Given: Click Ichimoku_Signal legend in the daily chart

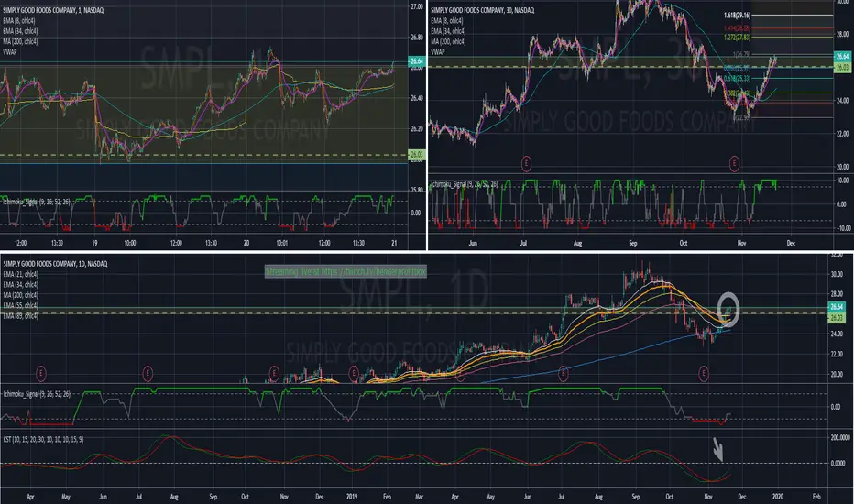Looking at the screenshot, I should [x=36, y=393].
